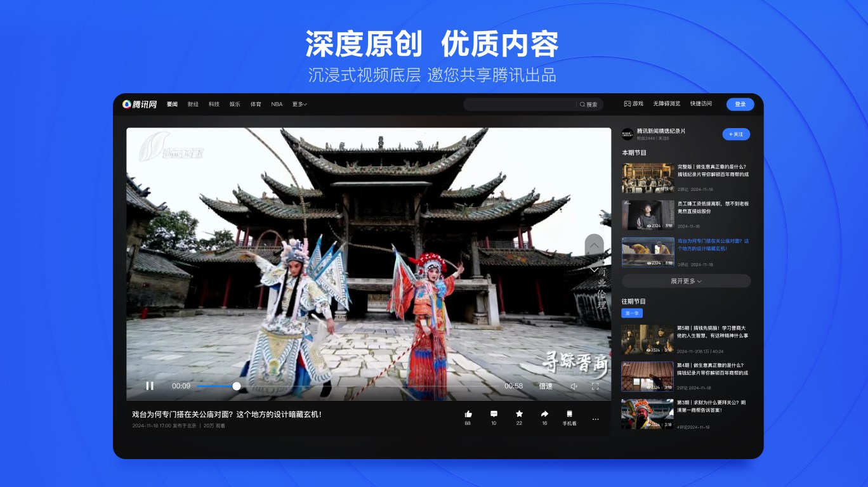Viewport: 868px width, 487px height.
Task: Open the 腾讯网 logo homepage
Action: coord(139,104)
